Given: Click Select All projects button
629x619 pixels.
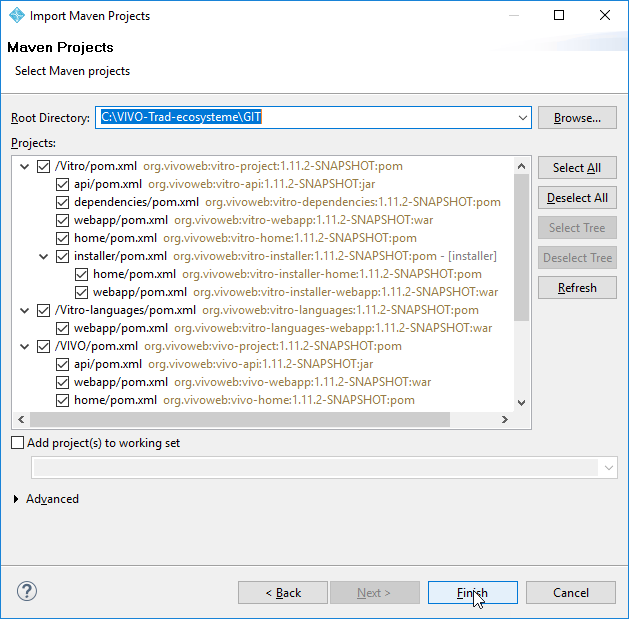Looking at the screenshot, I should point(577,168).
